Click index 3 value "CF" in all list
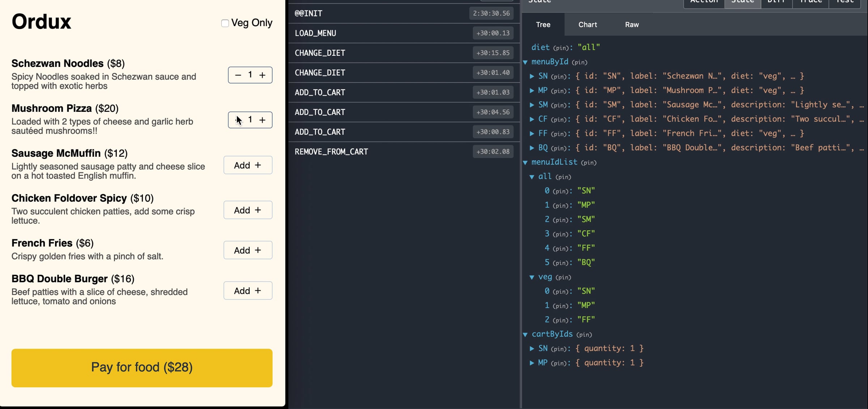The image size is (868, 409). (x=586, y=234)
